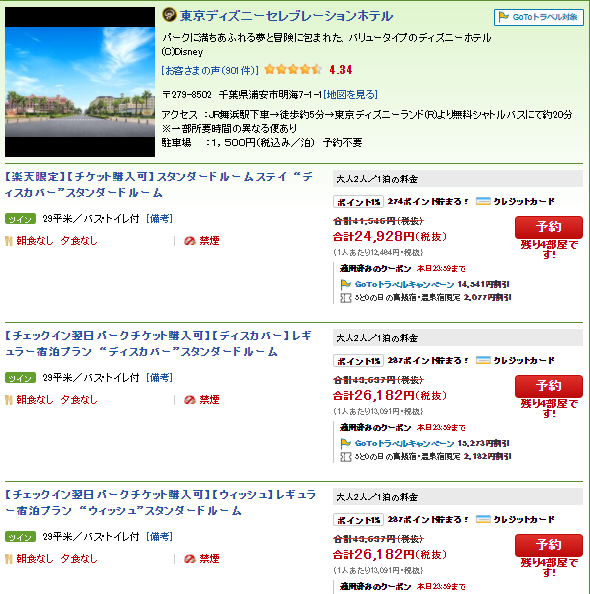This screenshot has height=594, width=590.
Task: Click the no-smoking icon in ウィッシュ plan
Action: (189, 559)
